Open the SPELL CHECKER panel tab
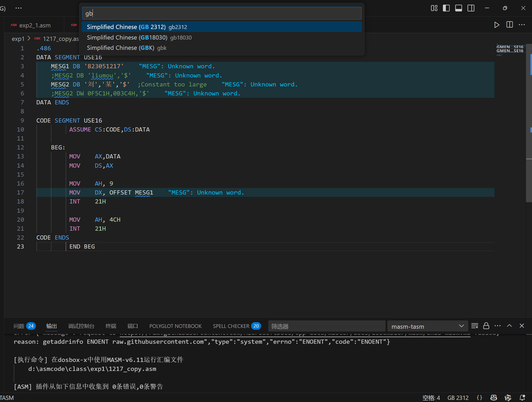Viewport: 532px width, 402px height. 231,326
